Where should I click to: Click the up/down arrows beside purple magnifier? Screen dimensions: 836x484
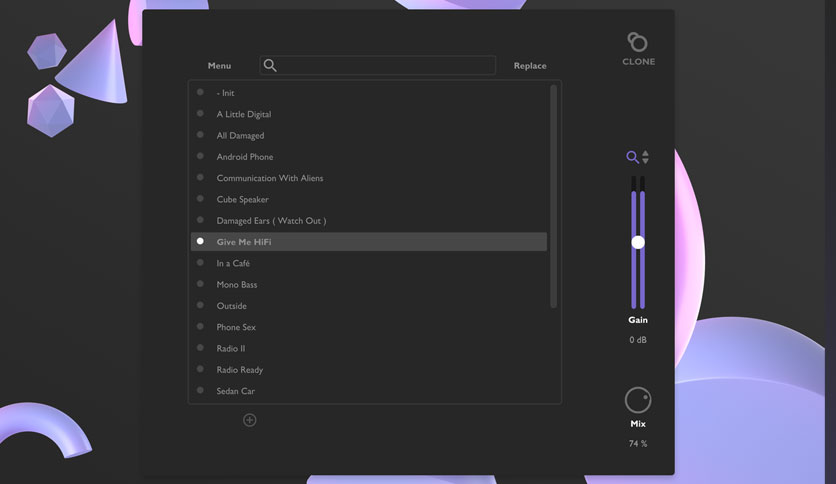point(646,157)
